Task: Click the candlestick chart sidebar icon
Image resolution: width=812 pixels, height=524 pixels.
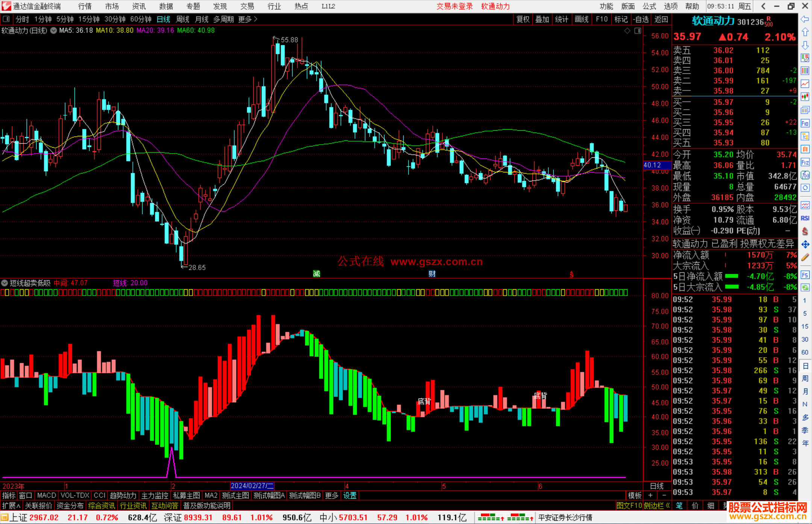Action: coord(805,97)
